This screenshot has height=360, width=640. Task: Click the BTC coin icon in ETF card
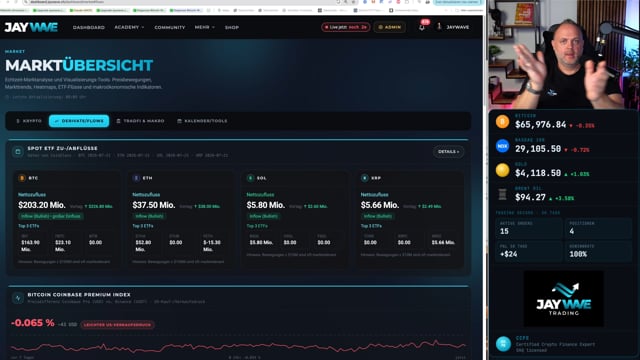coord(22,178)
